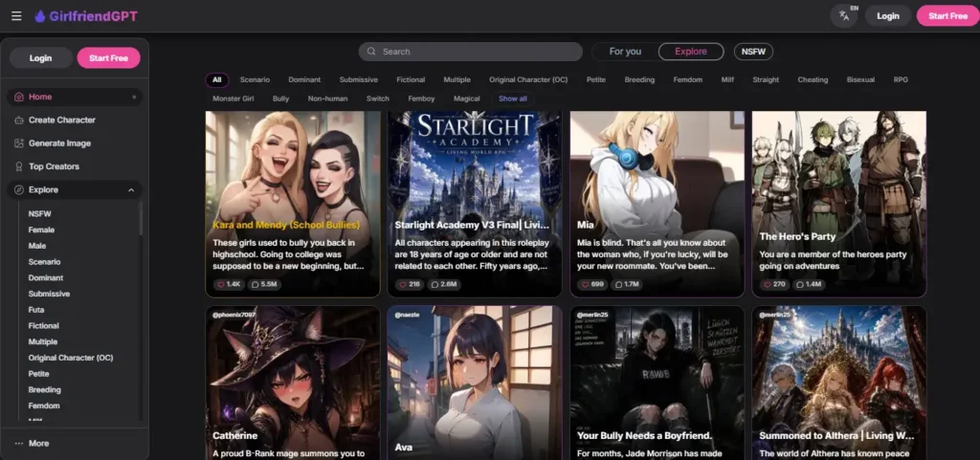980x460 pixels.
Task: Open the Catherine character card
Action: (293, 383)
